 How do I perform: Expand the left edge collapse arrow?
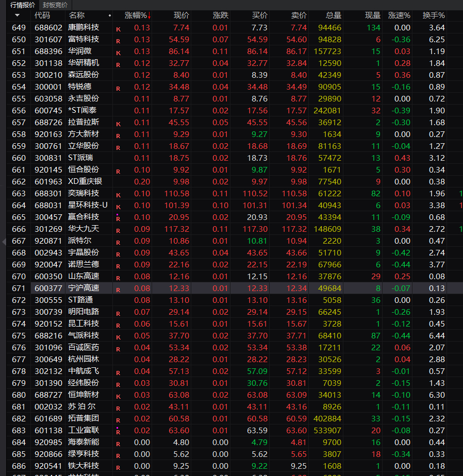coord(4,242)
